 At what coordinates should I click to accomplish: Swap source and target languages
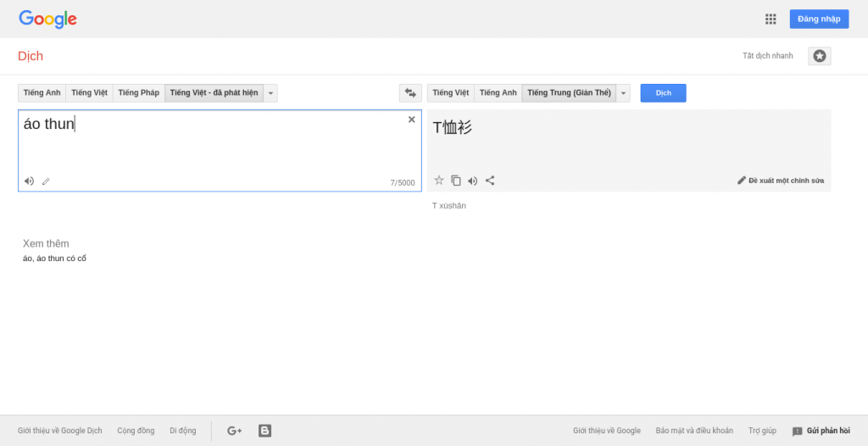click(x=410, y=93)
